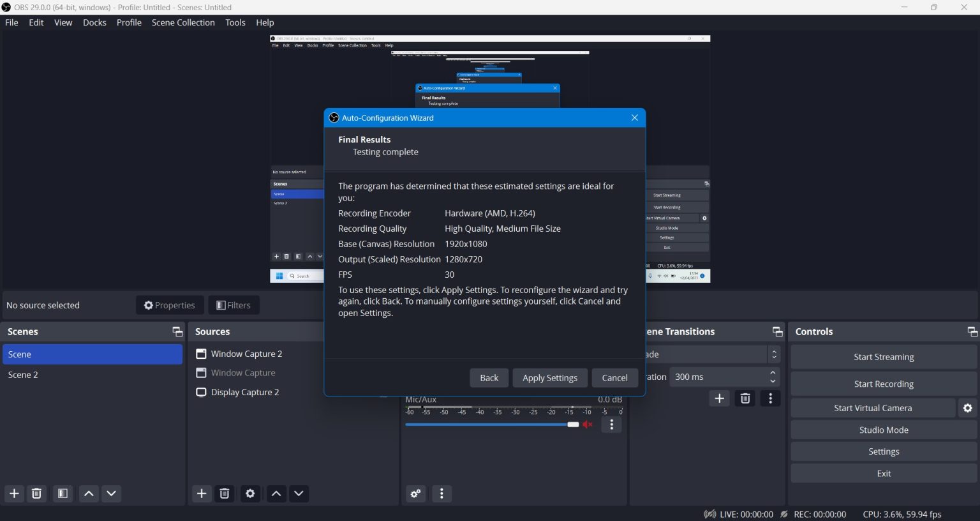Toggle Studio Mode on
Image resolution: width=980 pixels, height=521 pixels.
point(884,430)
